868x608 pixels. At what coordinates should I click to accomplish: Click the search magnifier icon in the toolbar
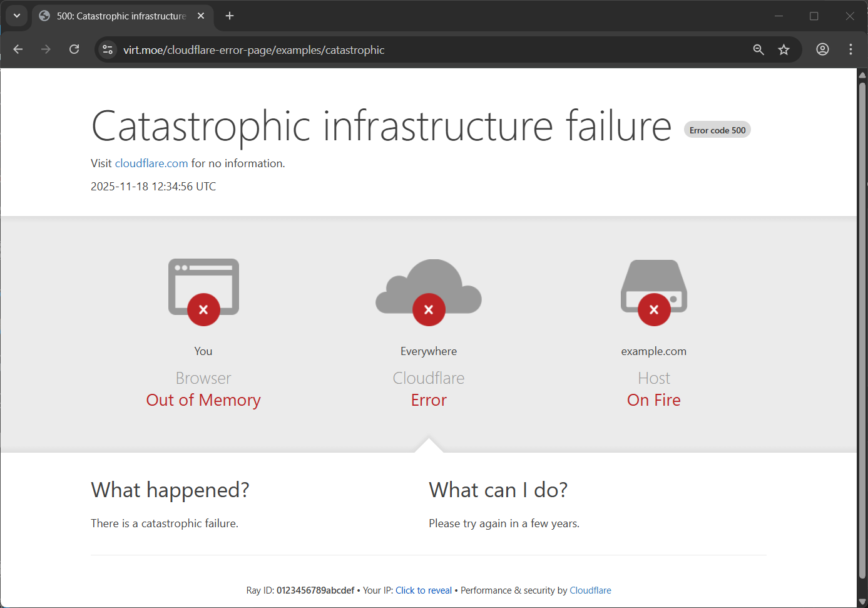point(758,49)
